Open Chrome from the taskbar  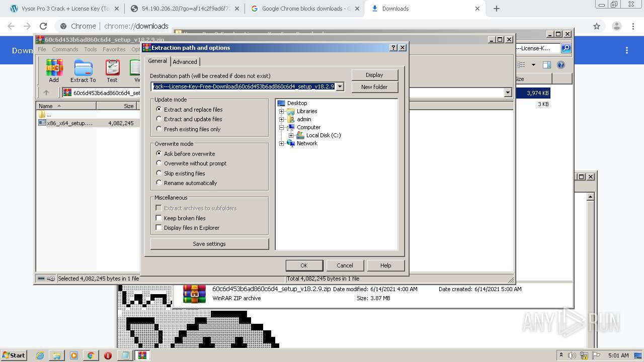91,355
